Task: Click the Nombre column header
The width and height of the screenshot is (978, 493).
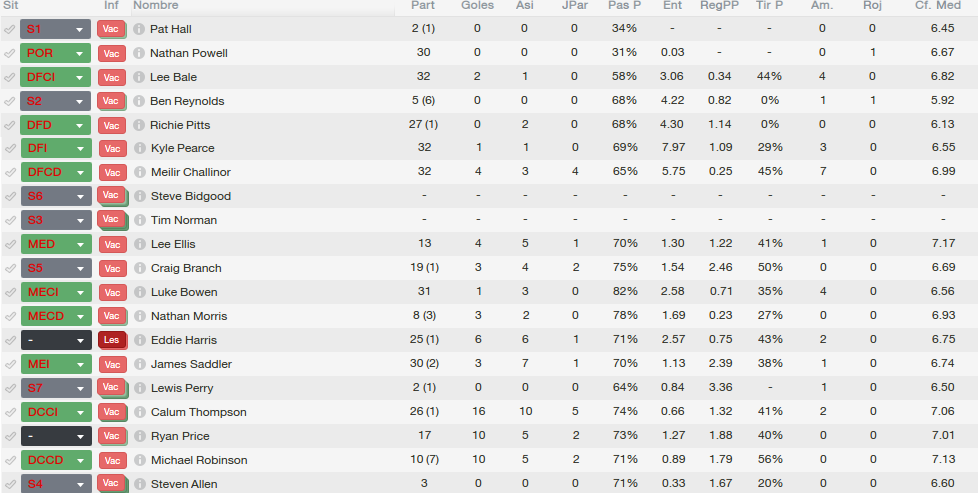Action: click(x=155, y=6)
